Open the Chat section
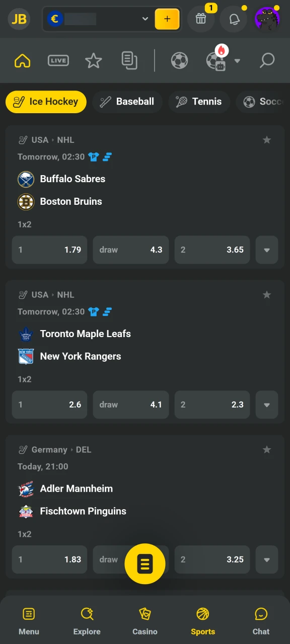 coord(261,620)
